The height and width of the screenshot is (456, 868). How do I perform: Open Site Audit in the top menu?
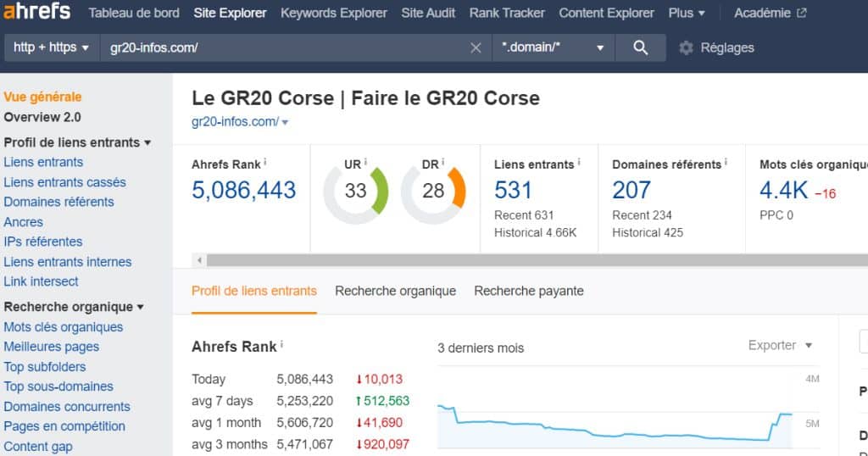tap(428, 13)
